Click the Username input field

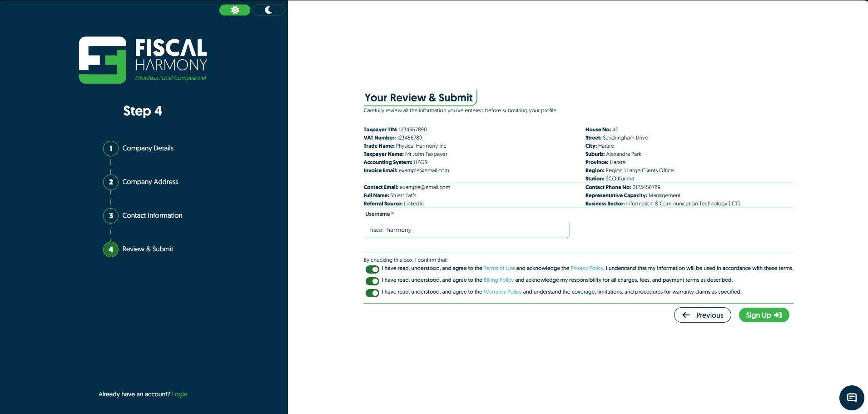[x=466, y=230]
